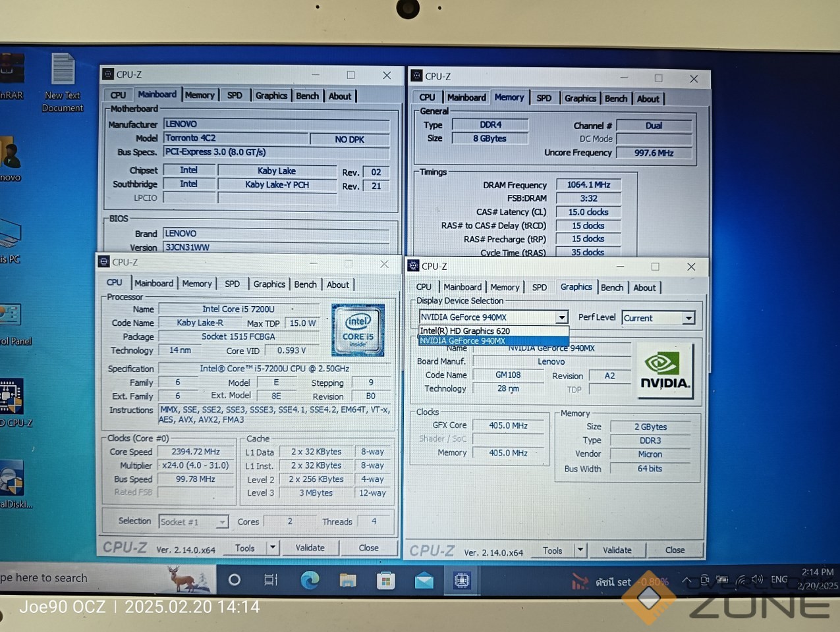Click the CPU-Z icon on the taskbar

pos(462,580)
